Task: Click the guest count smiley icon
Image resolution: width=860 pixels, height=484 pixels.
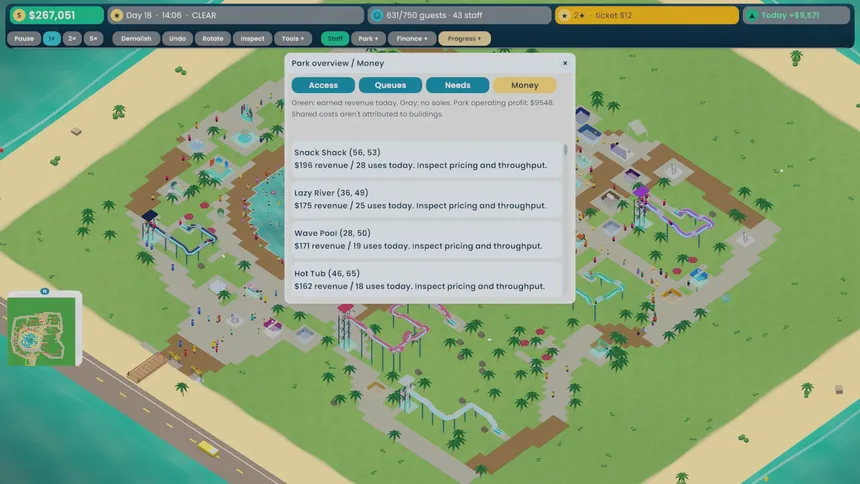Action: 376,15
